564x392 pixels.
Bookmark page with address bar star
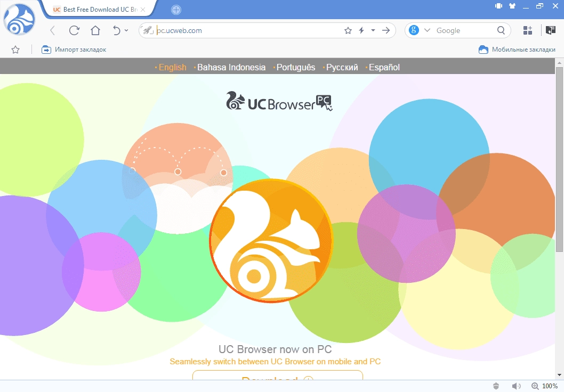pos(348,30)
